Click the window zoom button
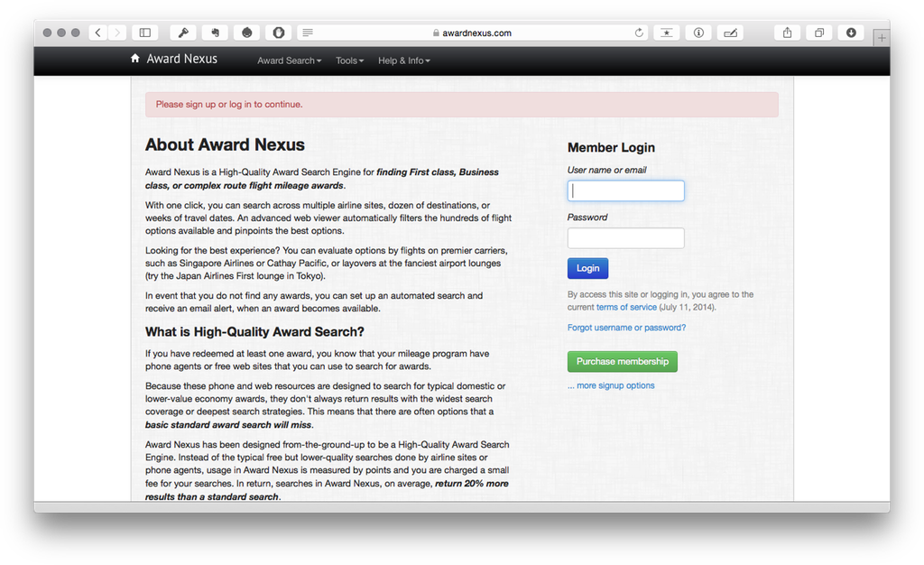Screen dimensions: 924x565 pyautogui.click(x=76, y=33)
